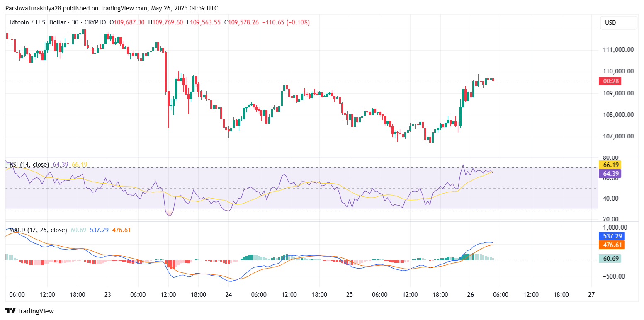Select the RSI (14, close) indicator label

29,165
